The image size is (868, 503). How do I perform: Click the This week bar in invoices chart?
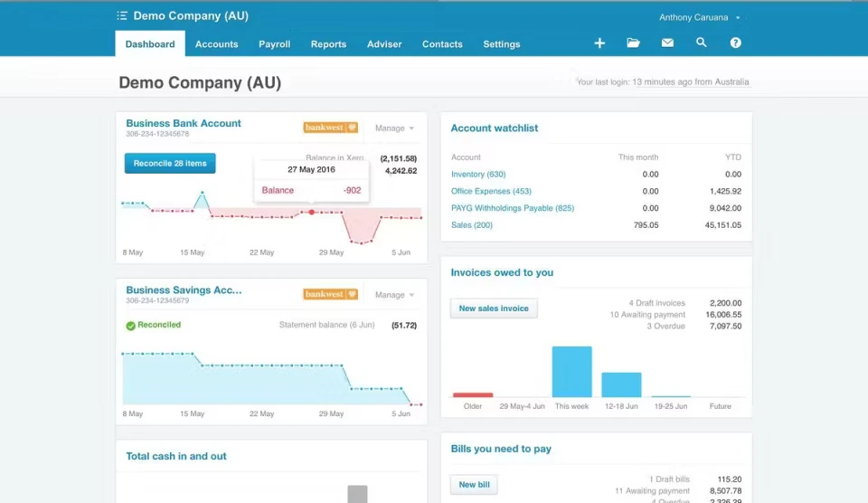[x=571, y=372]
